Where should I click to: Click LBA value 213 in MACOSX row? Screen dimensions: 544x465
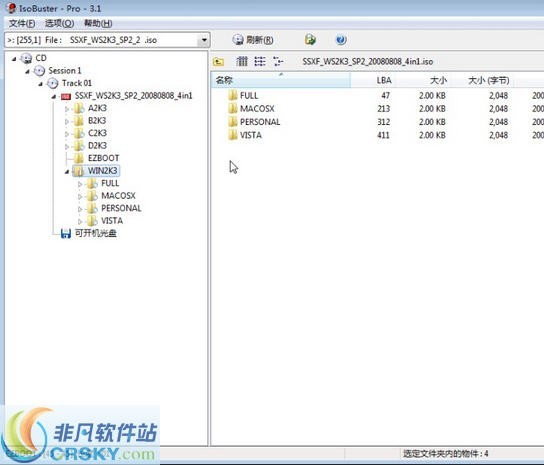[384, 109]
